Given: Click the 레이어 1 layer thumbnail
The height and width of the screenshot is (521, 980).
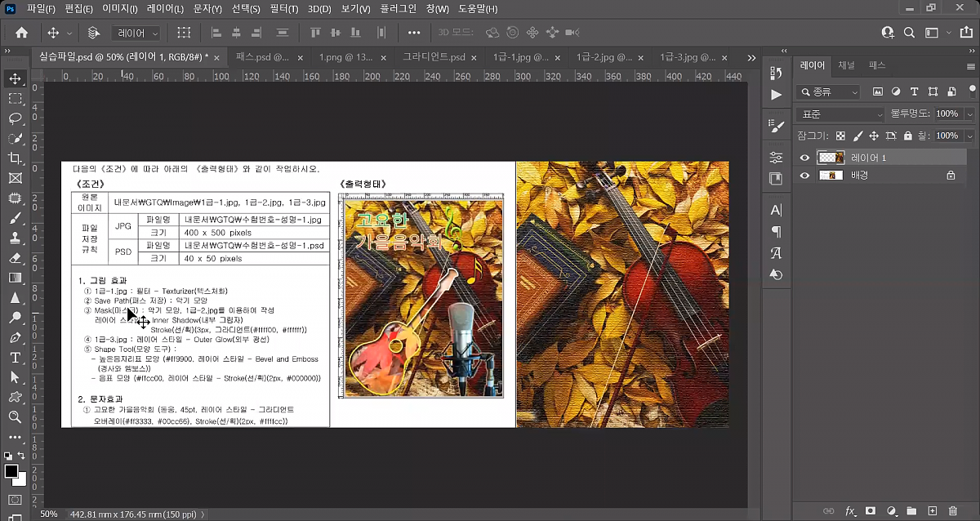Looking at the screenshot, I should click(x=831, y=158).
